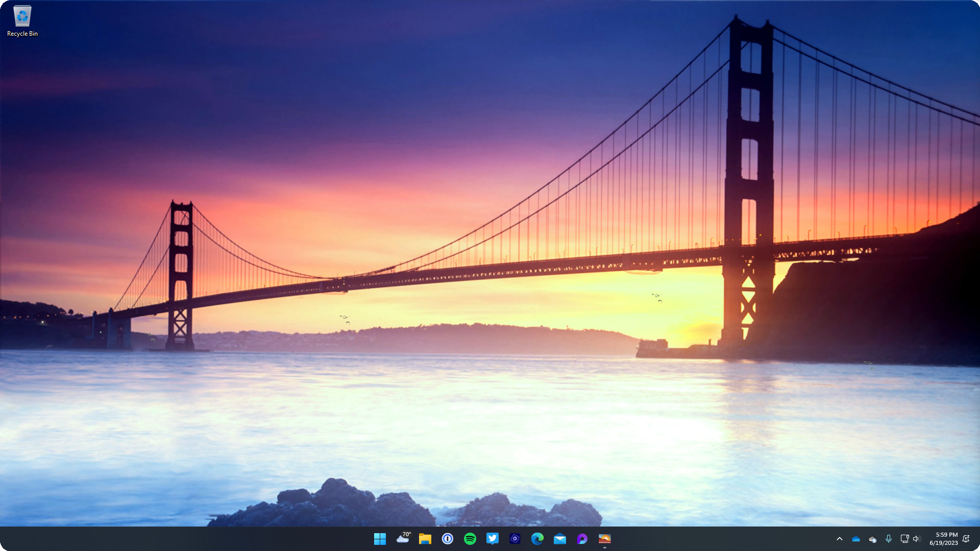Show calendar by clicking the date
The width and height of the screenshot is (980, 551).
point(946,542)
